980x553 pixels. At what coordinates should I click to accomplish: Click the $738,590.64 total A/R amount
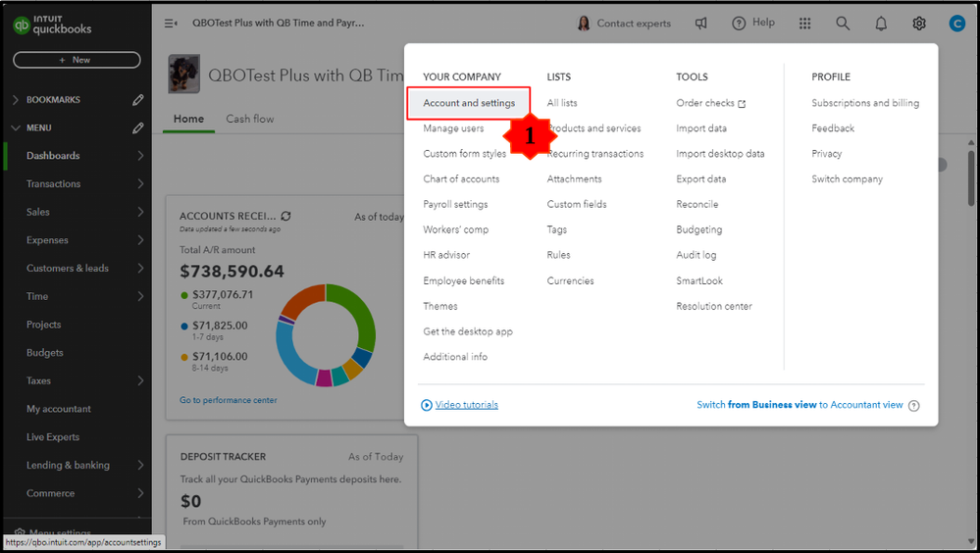point(232,272)
